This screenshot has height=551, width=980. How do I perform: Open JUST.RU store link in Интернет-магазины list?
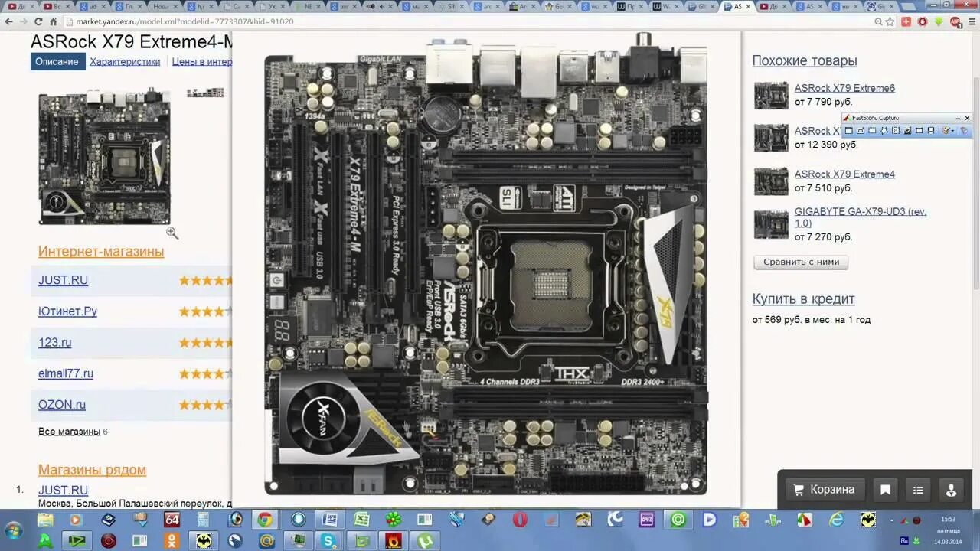(63, 280)
